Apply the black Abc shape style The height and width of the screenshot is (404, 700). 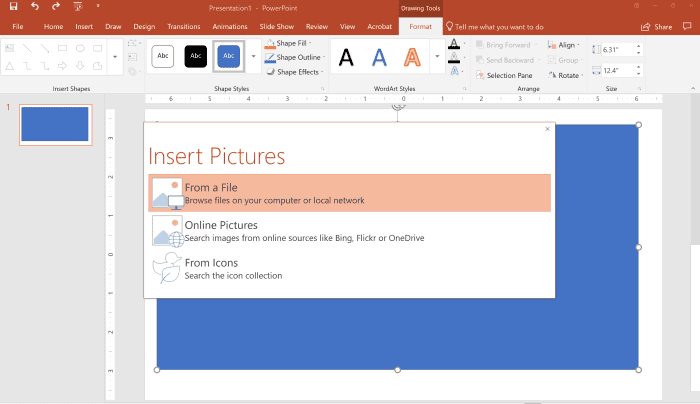[x=196, y=56]
